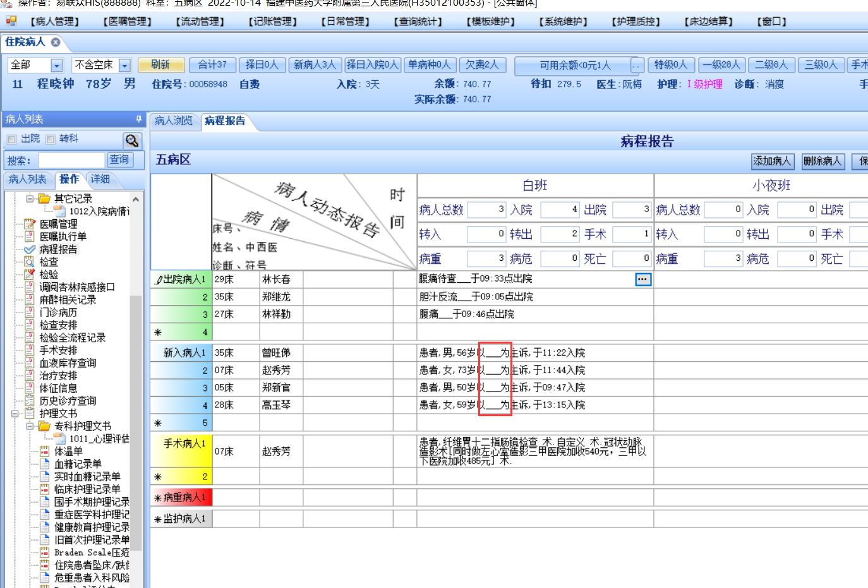Toggle the 出院 checkbox
Viewport: 868px width, 588px height.
click(x=11, y=139)
